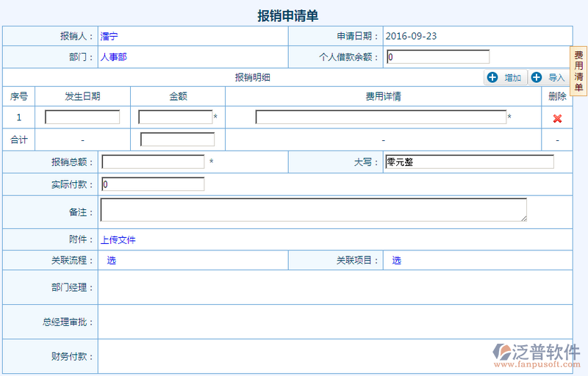Click the 上传文件 attachment link
This screenshot has width=588, height=376.
118,239
